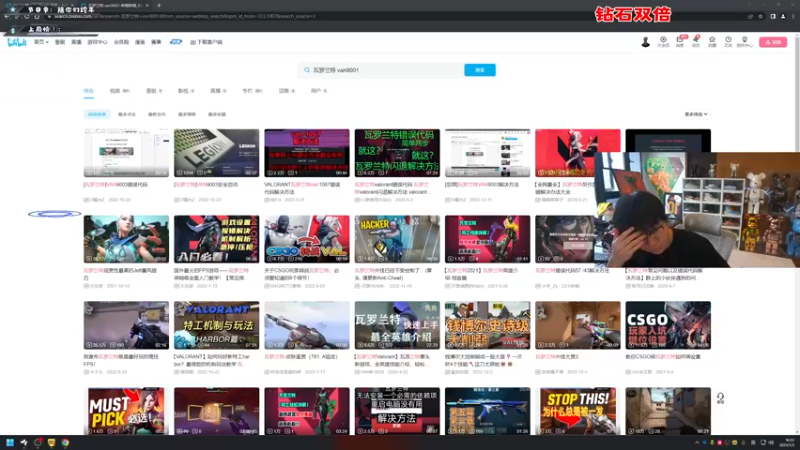Image resolution: width=800 pixels, height=450 pixels.
Task: Select the 视频 results tab
Action: (119, 91)
